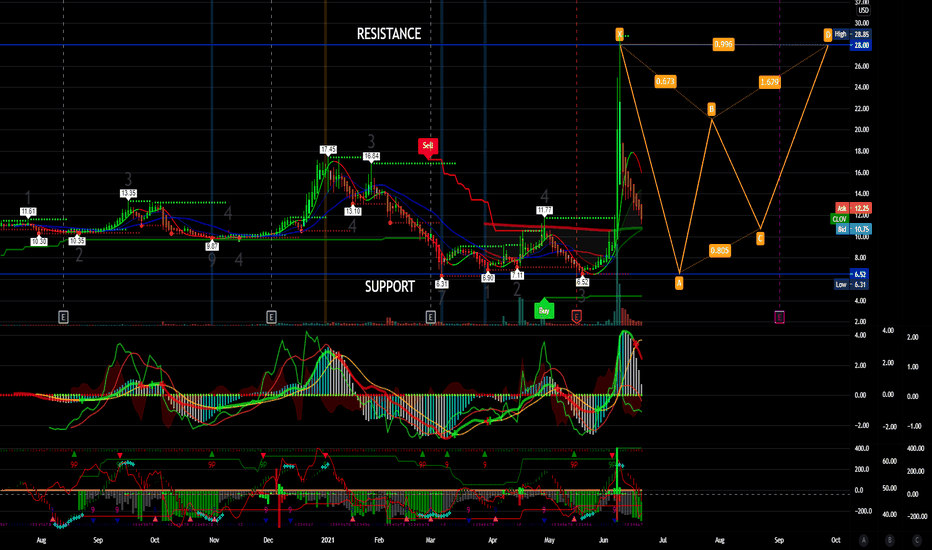Open the USD currency selector
The height and width of the screenshot is (550, 932).
[863, 10]
